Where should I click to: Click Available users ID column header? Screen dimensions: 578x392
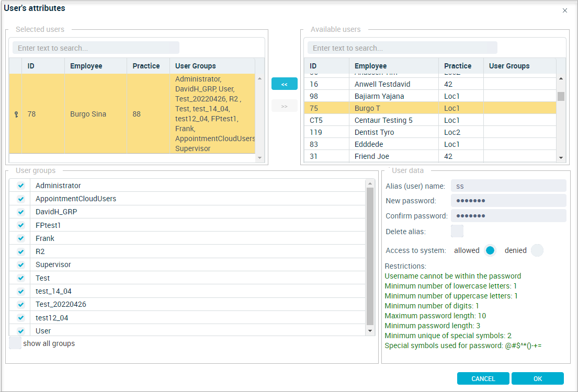tap(326, 66)
